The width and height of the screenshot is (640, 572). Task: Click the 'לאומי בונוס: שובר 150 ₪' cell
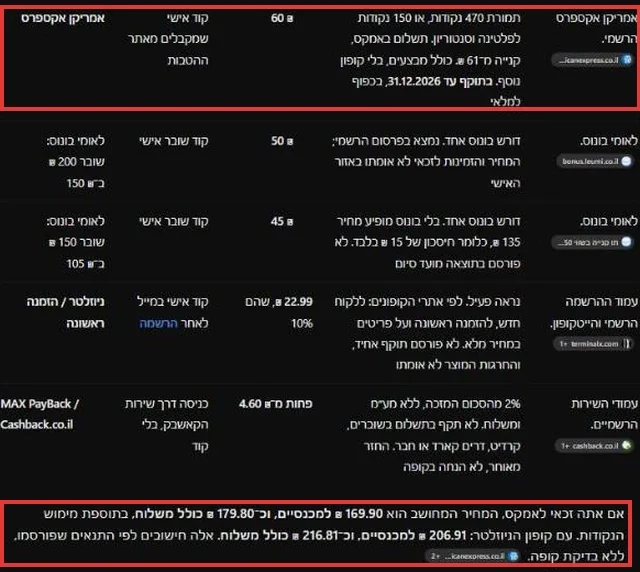(76, 243)
